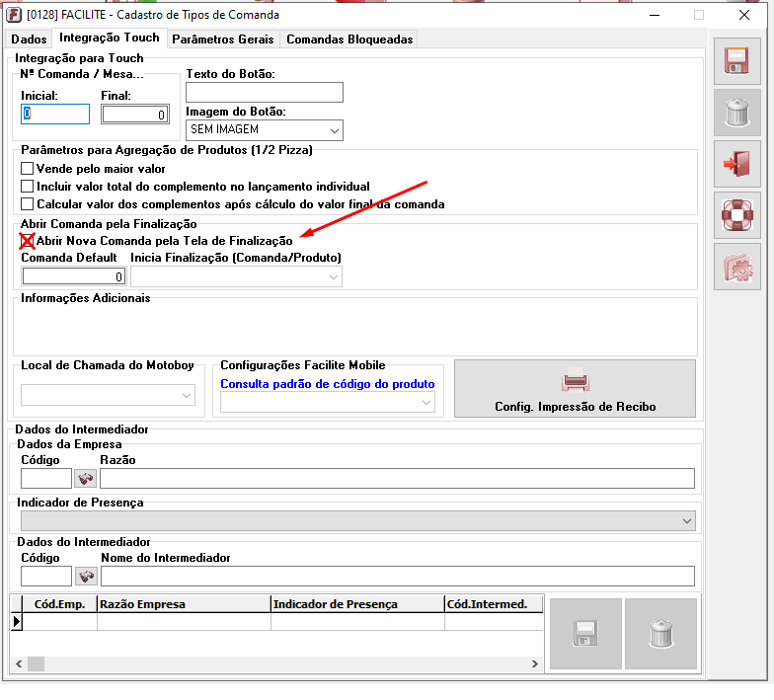Screen dimensions: 774x700
Task: Click Dados da Empresa Código field
Action: (46, 478)
